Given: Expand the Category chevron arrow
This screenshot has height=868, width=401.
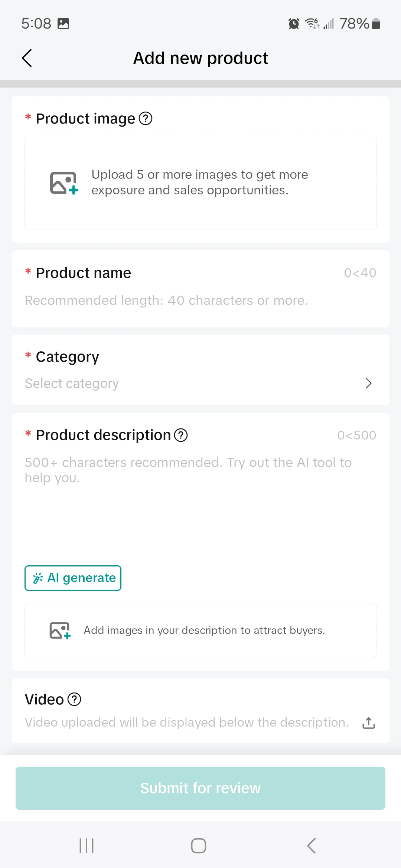Looking at the screenshot, I should pos(368,383).
